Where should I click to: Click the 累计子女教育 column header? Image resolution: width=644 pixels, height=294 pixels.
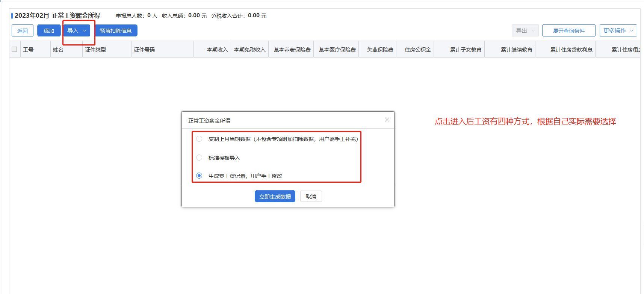[x=466, y=50]
